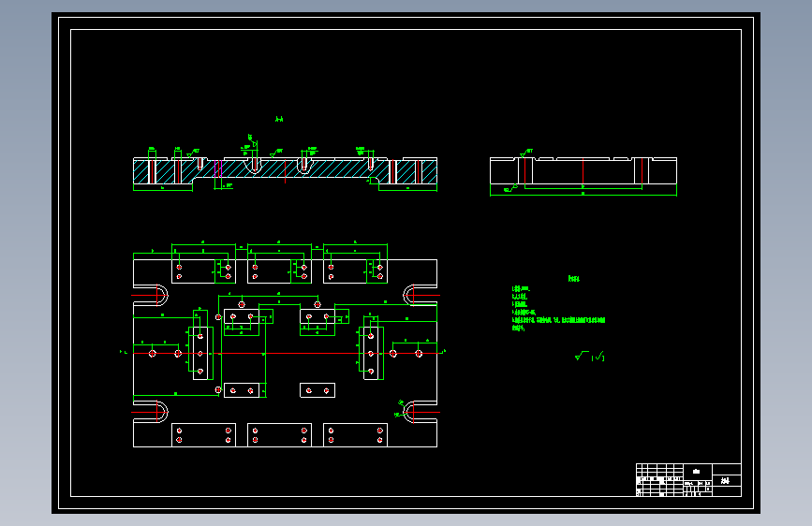
Task: Click the title block in the sheet corner
Action: point(688,480)
